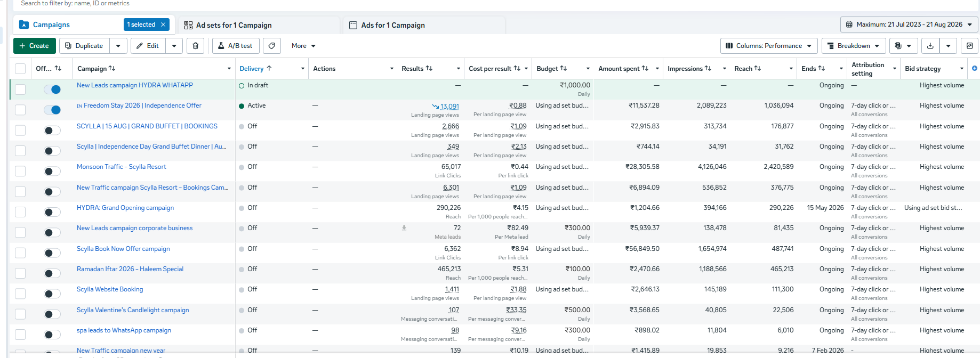Click the '15 May 2026' end date
The image size is (980, 358).
(x=825, y=208)
